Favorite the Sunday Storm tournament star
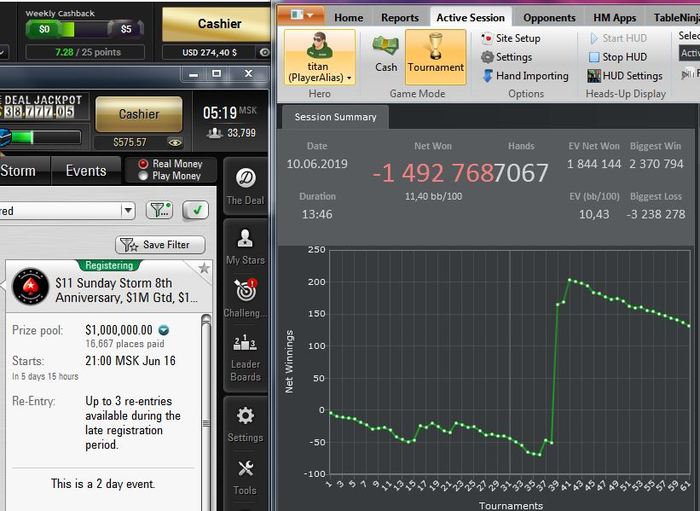Screen dimensions: 700x511 pos(204,268)
